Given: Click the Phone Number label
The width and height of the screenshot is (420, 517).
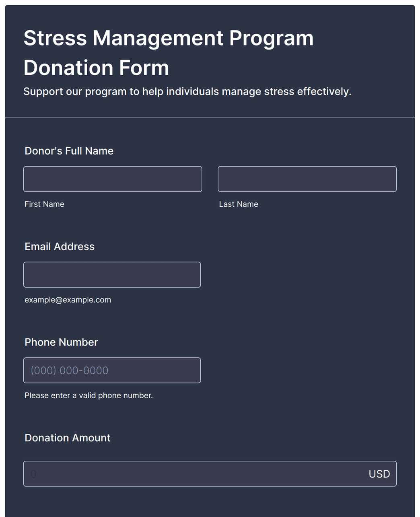Looking at the screenshot, I should point(61,342).
